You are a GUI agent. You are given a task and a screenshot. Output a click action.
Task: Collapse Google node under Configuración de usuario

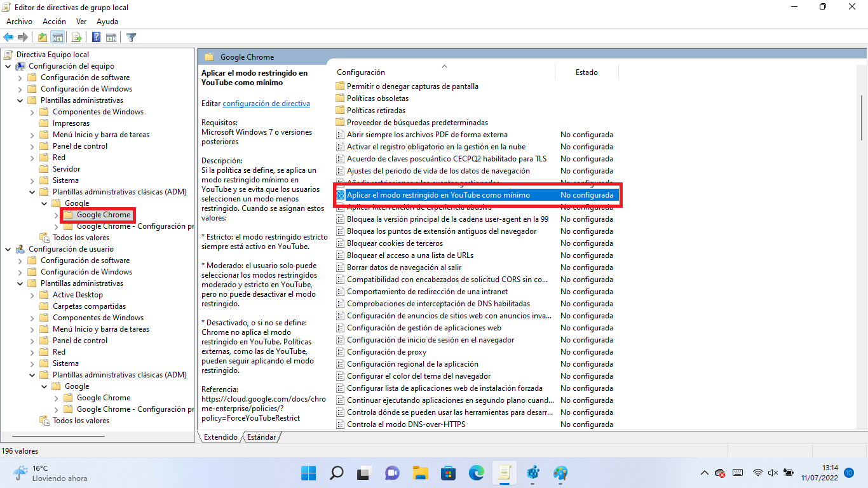point(44,386)
